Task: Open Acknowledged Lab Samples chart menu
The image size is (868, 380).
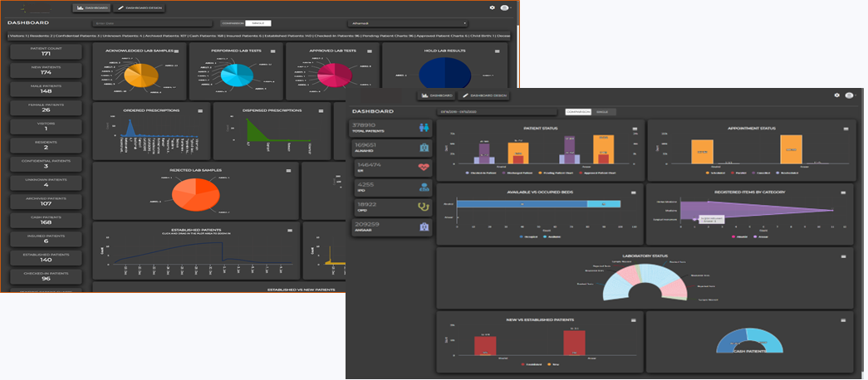Action: coord(178,51)
